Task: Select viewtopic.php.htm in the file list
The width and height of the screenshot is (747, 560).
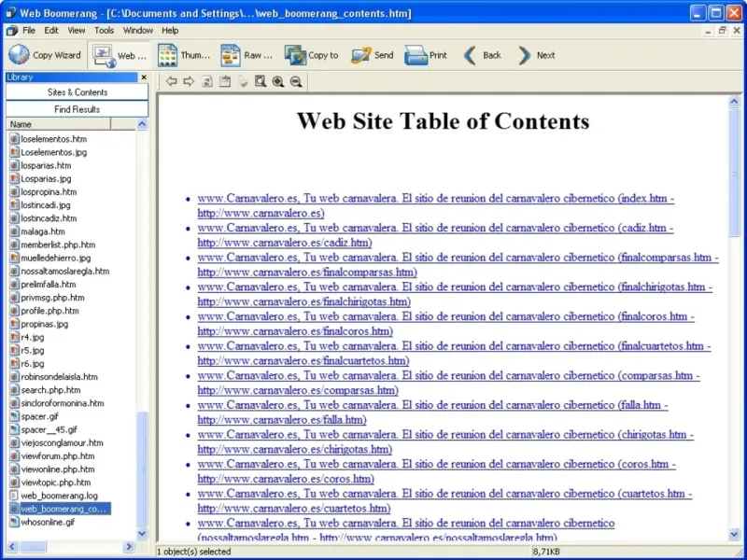Action: 56,483
